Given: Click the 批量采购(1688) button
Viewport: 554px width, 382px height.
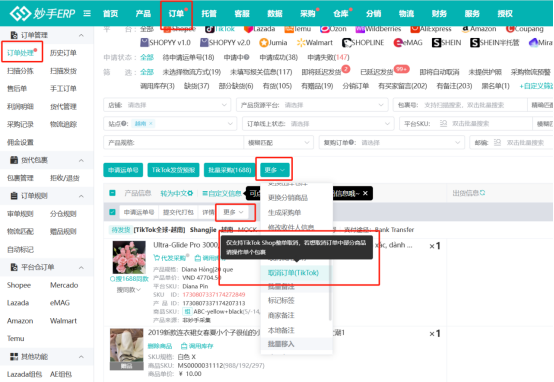Looking at the screenshot, I should 230,170.
